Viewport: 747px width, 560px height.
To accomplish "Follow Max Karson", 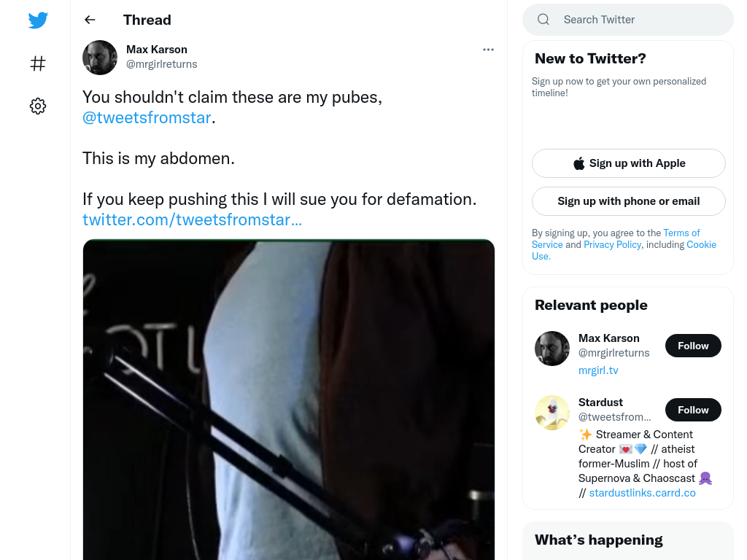I will (693, 346).
